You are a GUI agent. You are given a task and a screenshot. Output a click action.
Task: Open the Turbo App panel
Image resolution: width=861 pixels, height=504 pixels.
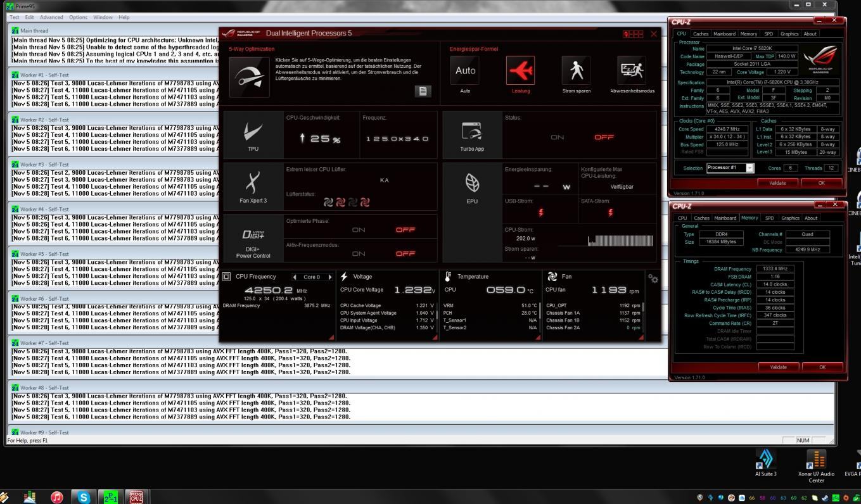[472, 135]
